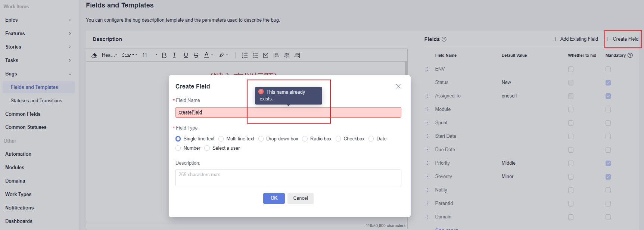Click the drag handle for Severity row
Viewport: 644px width, 230px height.
[x=427, y=177]
